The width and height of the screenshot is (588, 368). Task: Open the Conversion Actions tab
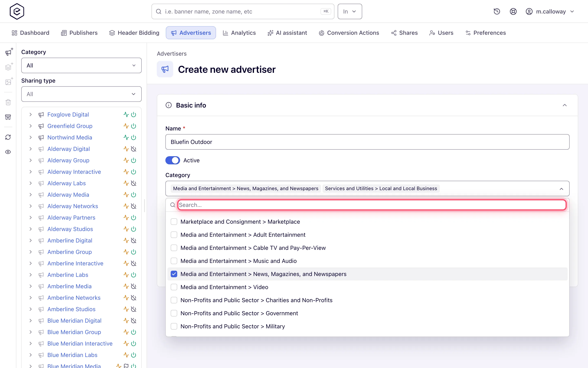pos(349,33)
